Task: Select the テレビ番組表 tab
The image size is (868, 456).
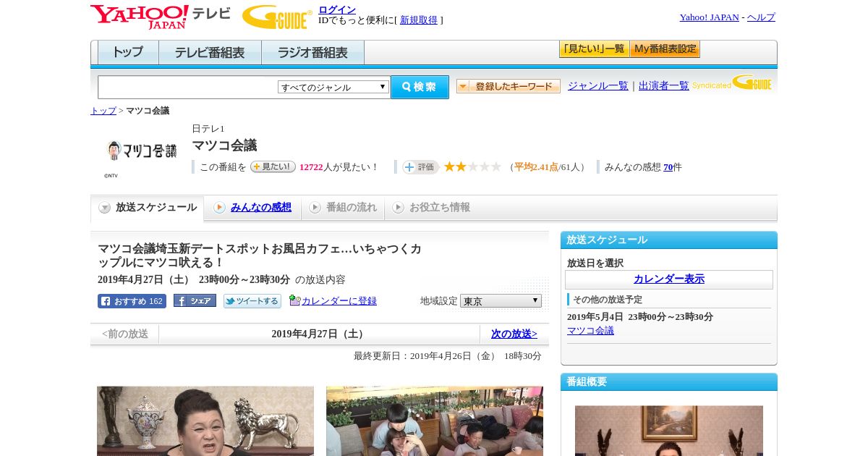Action: [210, 53]
